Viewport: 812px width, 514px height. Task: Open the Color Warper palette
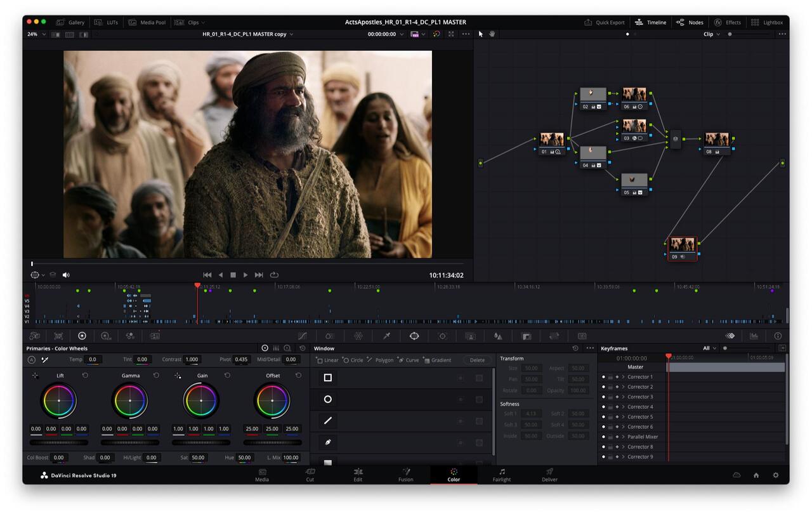pyautogui.click(x=330, y=336)
